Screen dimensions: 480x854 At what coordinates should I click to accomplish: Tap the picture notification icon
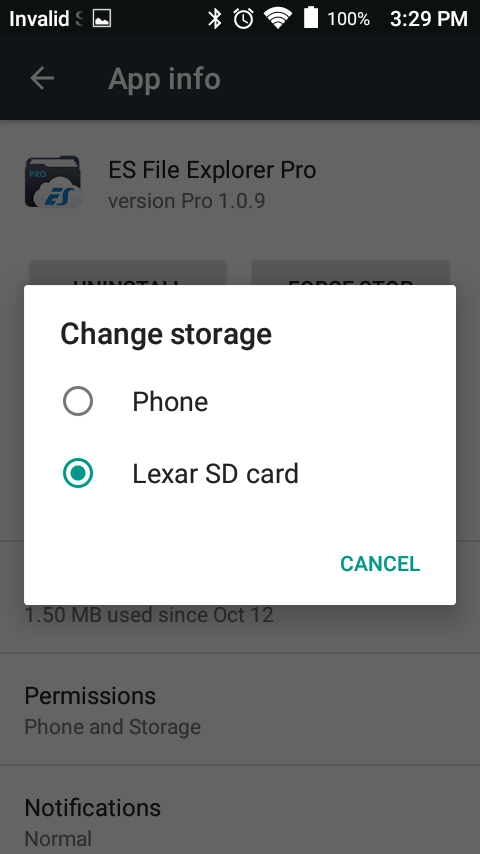[x=102, y=19]
